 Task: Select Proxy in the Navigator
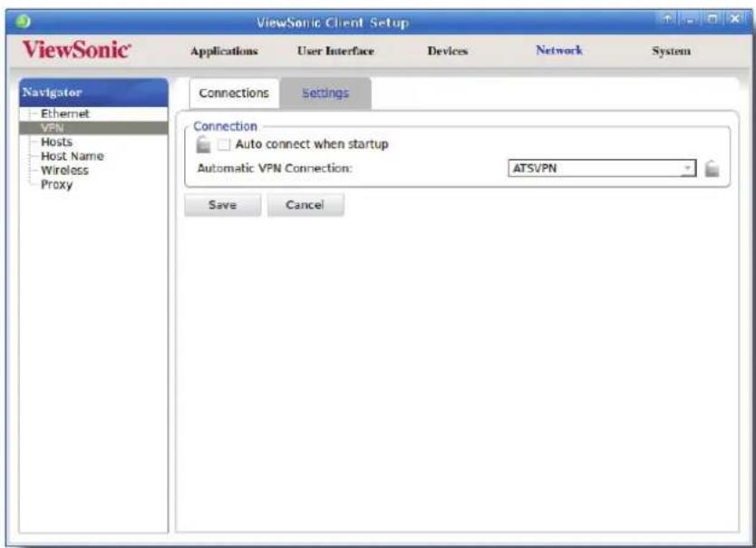coord(56,184)
